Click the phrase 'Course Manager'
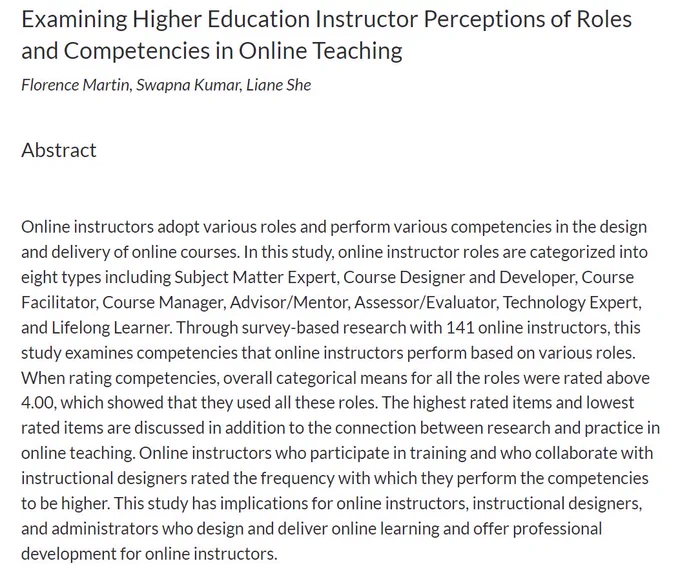 coord(163,302)
